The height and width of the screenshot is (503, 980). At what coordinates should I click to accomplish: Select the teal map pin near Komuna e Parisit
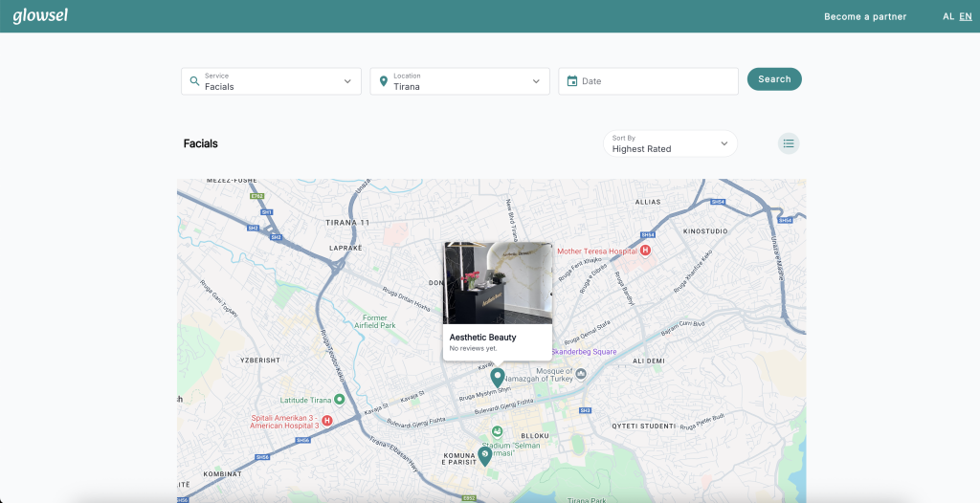point(485,456)
